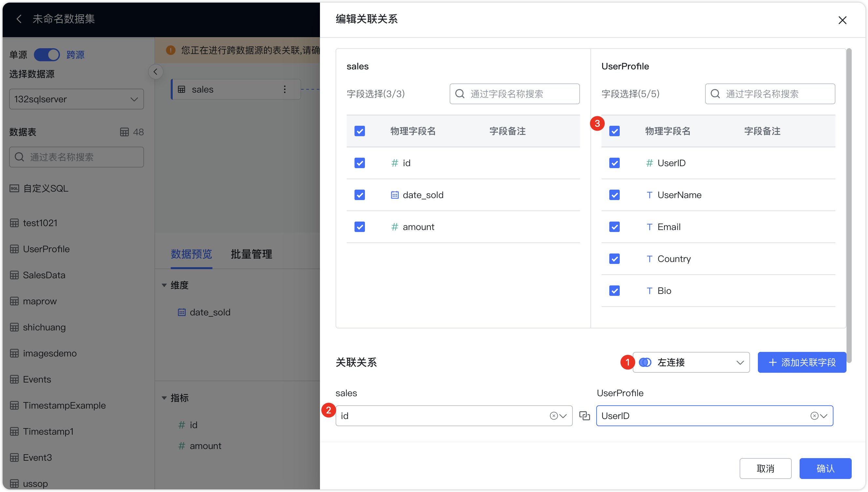The height and width of the screenshot is (492, 868).
Task: Uncheck the UserName field checkbox
Action: (614, 195)
